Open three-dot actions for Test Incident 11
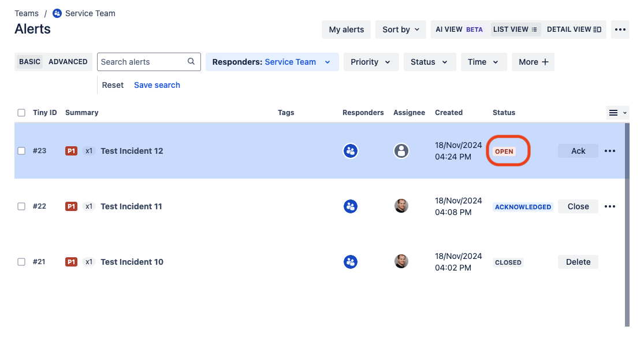Viewport: 644px width, 348px height. (610, 206)
